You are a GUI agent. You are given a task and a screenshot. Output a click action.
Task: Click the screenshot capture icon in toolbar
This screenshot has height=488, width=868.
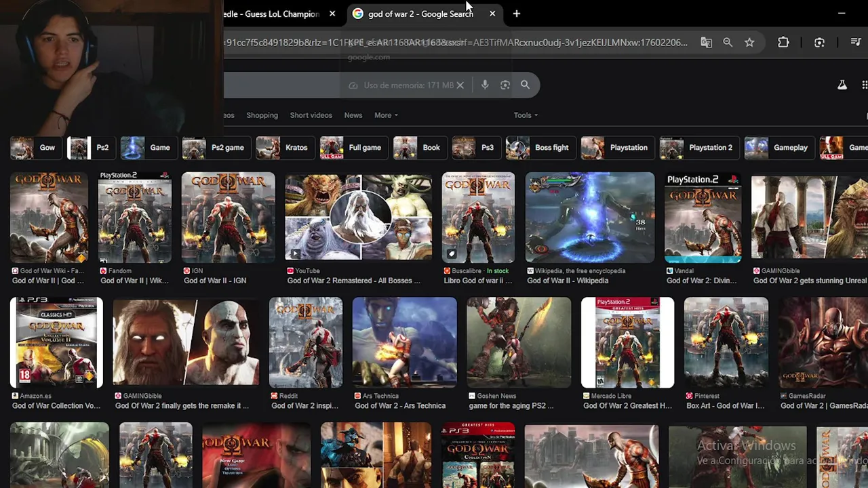(819, 42)
